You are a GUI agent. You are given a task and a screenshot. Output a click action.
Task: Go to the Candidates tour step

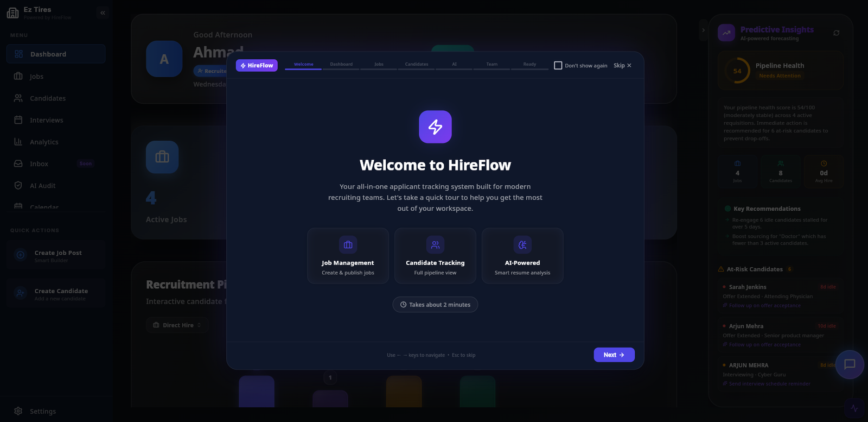417,65
